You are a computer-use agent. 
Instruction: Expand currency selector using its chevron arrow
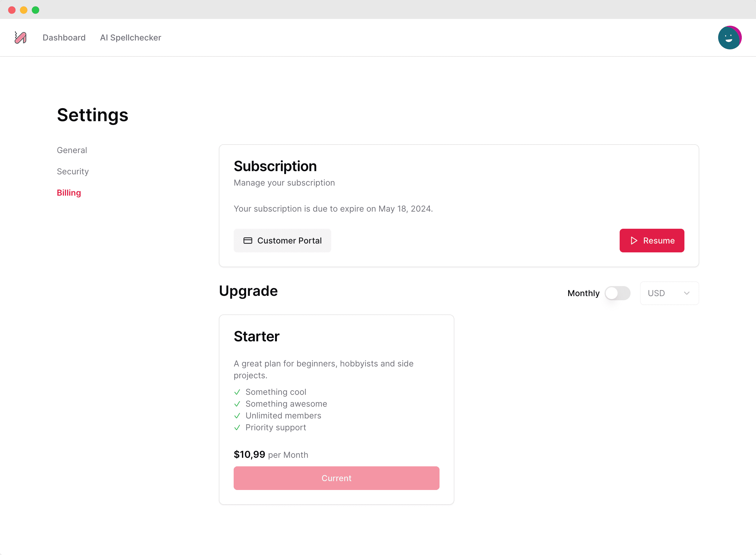[x=687, y=293]
